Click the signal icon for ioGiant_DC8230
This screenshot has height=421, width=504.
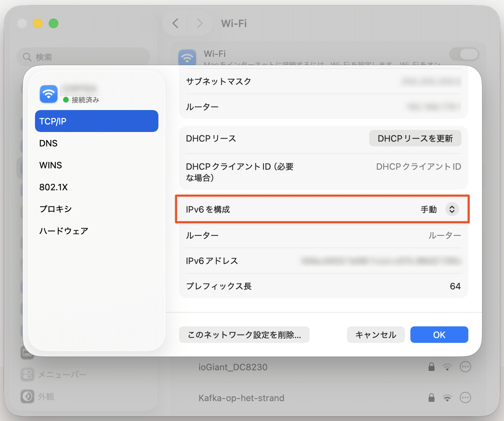tap(447, 367)
